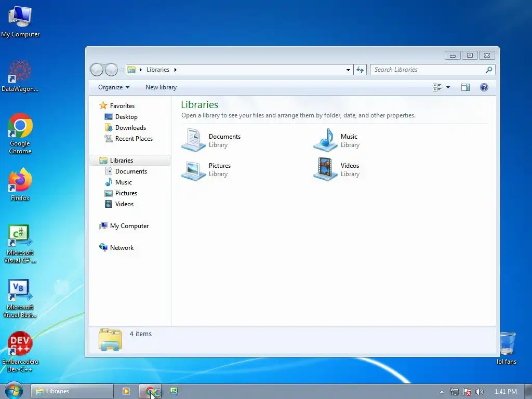Screen dimensions: 532x399
Task: Click the Change your view icon
Action: click(437, 87)
